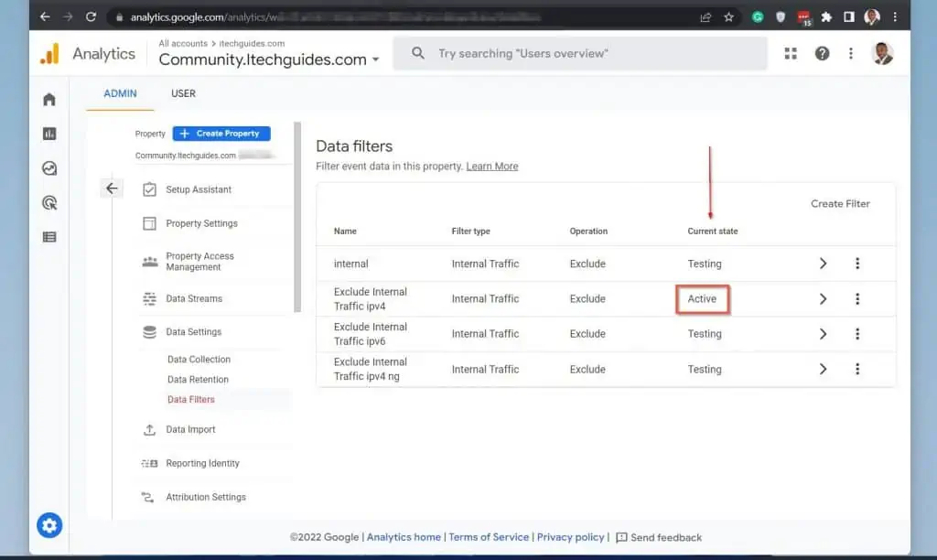This screenshot has height=560, width=937.
Task: Open Reports bar chart icon in sidebar
Action: (x=49, y=134)
